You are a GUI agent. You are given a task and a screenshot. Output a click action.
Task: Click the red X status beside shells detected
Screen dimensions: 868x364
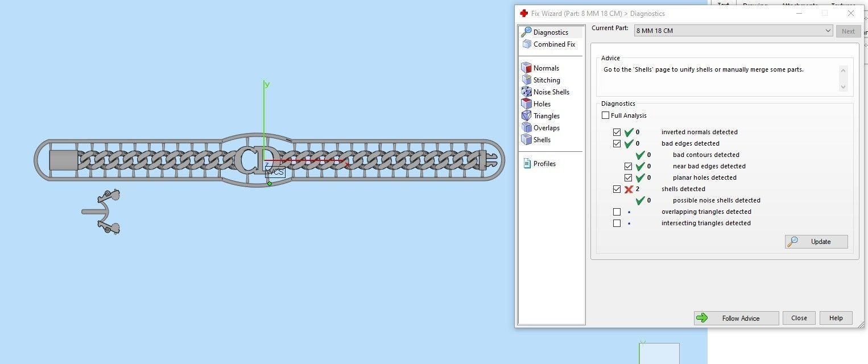629,189
